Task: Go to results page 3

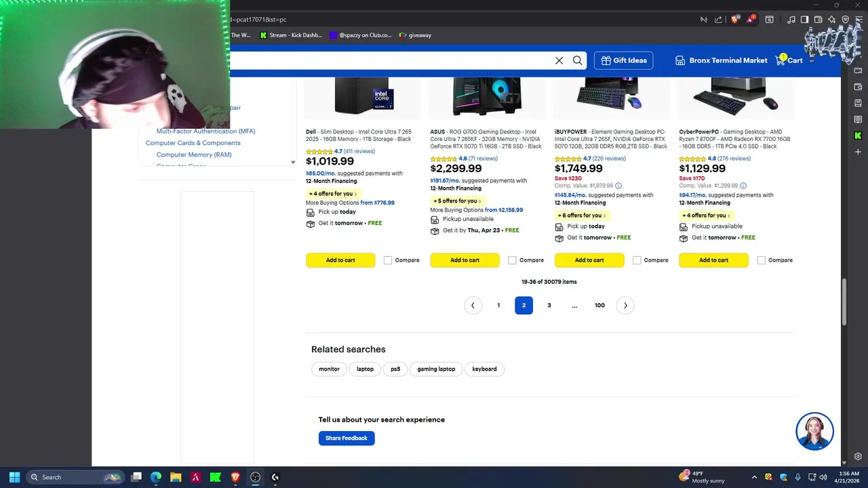Action: 549,306
